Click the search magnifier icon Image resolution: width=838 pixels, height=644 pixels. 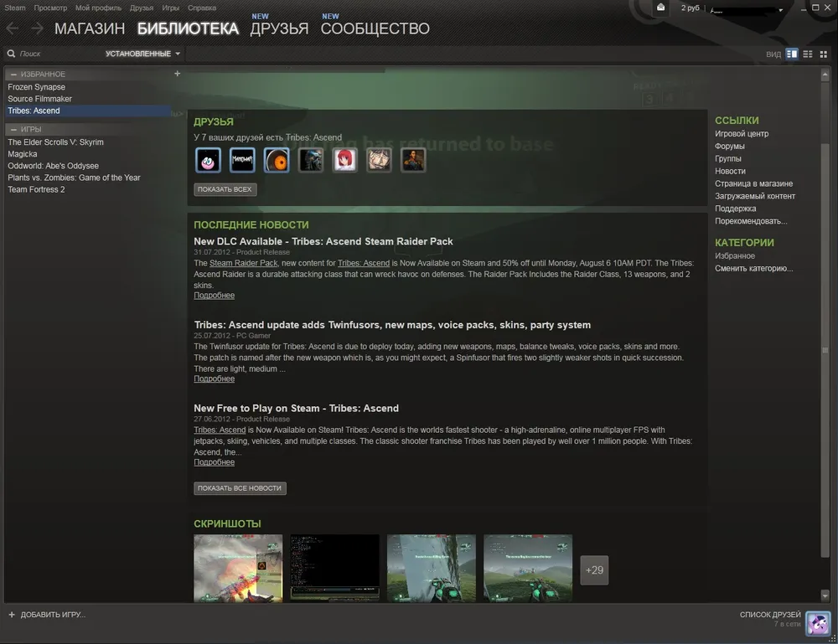[x=11, y=54]
